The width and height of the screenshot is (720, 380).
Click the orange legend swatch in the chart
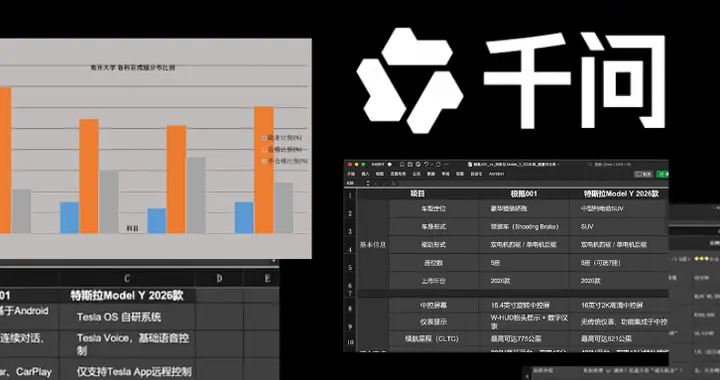click(264, 150)
